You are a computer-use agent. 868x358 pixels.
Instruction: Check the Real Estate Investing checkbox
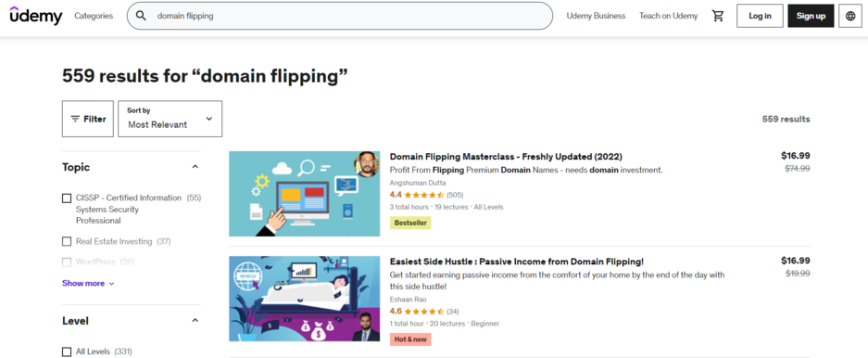point(67,242)
